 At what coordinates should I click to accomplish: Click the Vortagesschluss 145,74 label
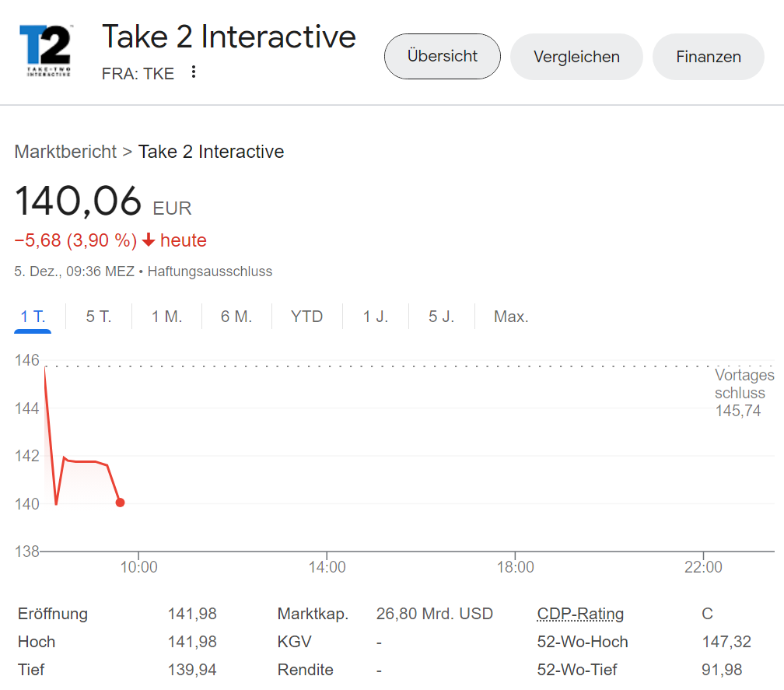click(x=744, y=393)
